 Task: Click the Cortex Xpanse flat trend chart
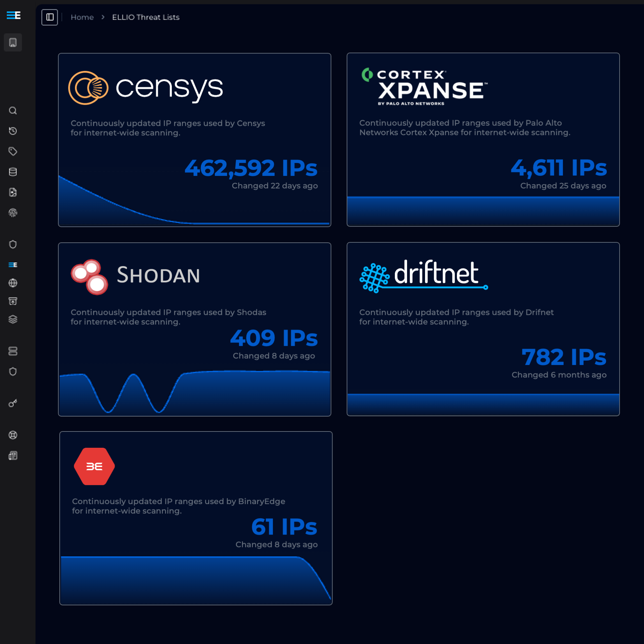coord(483,211)
